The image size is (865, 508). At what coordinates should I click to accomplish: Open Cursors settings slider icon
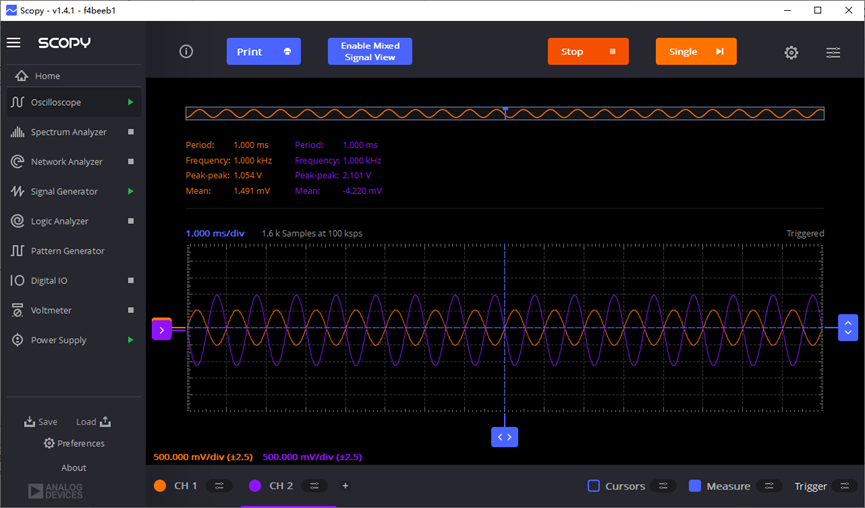(x=663, y=485)
